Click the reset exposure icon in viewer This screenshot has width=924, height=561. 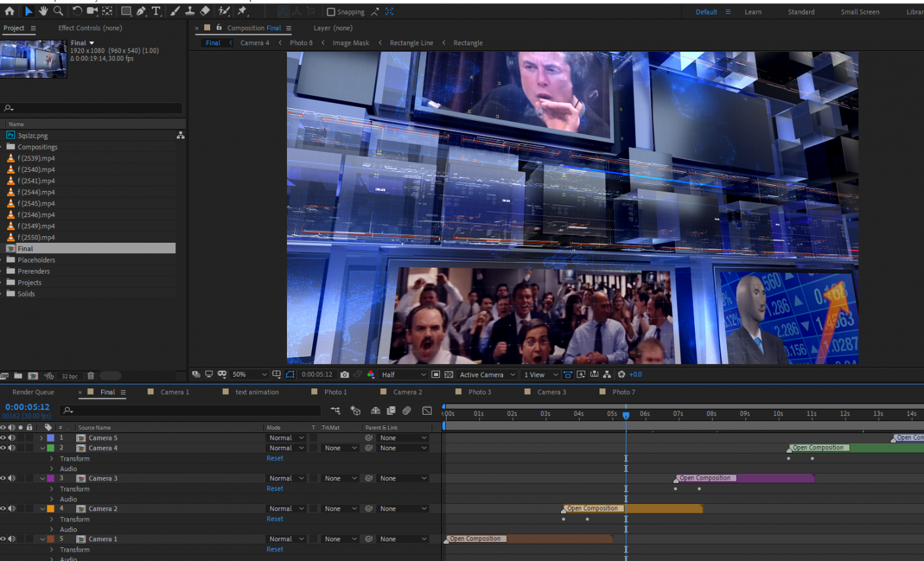(621, 375)
